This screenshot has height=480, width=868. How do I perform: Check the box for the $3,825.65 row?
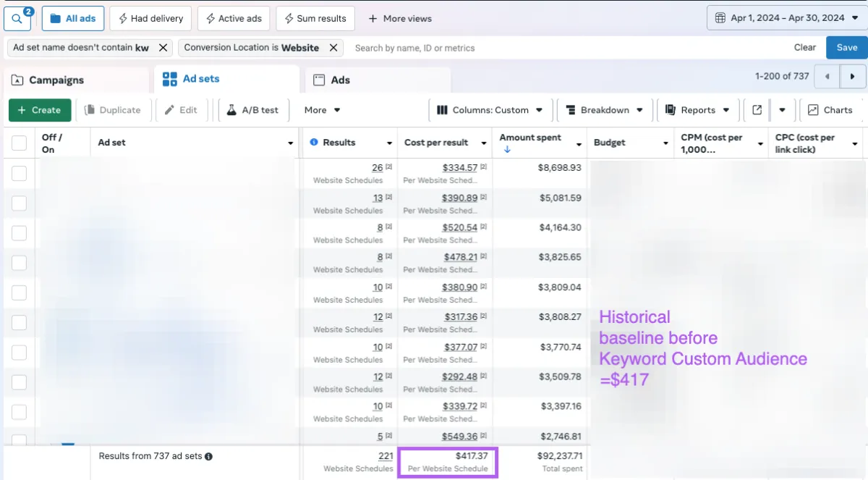point(19,263)
